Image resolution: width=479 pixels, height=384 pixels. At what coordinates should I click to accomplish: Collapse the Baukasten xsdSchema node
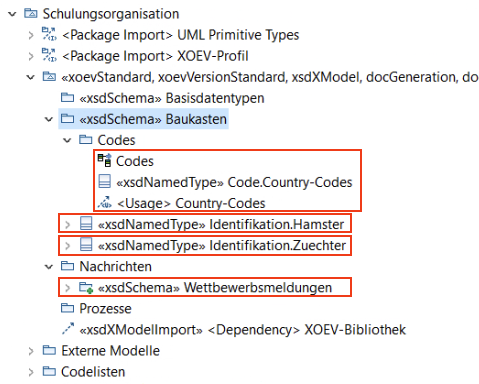coord(49,119)
